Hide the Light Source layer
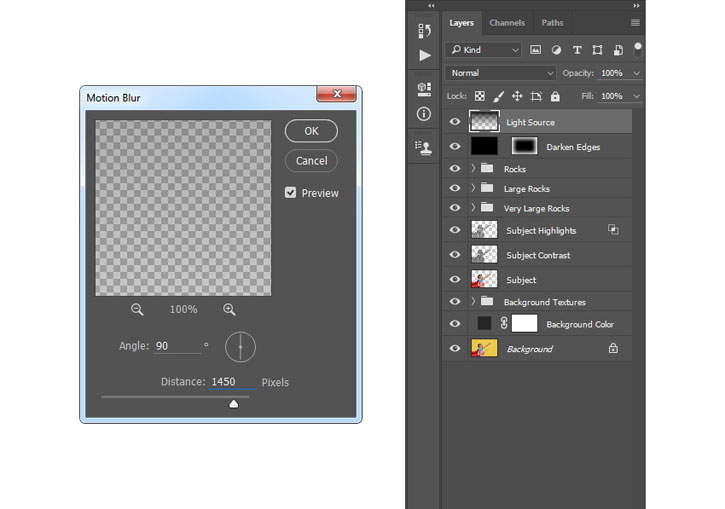725x509 pixels. (455, 122)
